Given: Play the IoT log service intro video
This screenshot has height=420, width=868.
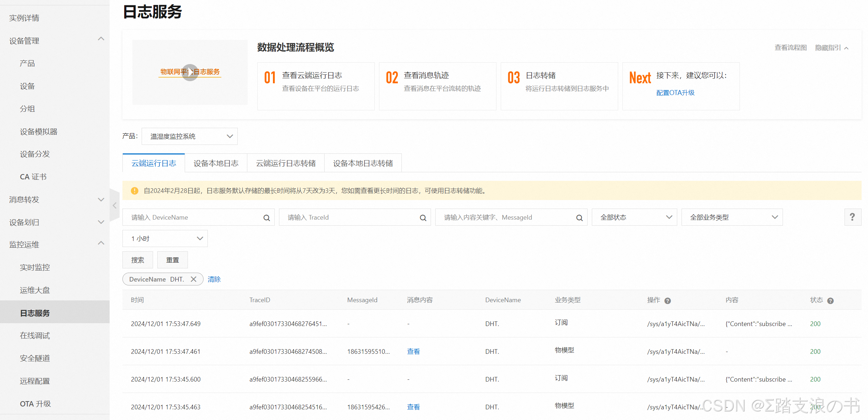Looking at the screenshot, I should coord(190,72).
